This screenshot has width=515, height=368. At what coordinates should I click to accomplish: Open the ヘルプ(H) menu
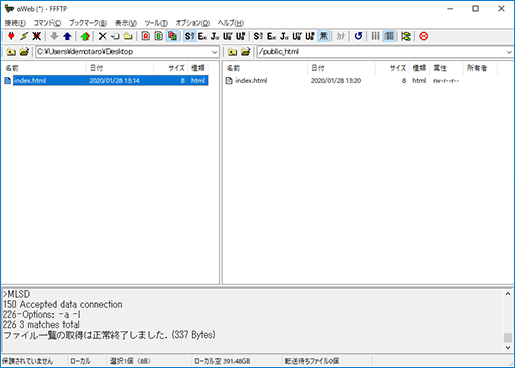(231, 23)
